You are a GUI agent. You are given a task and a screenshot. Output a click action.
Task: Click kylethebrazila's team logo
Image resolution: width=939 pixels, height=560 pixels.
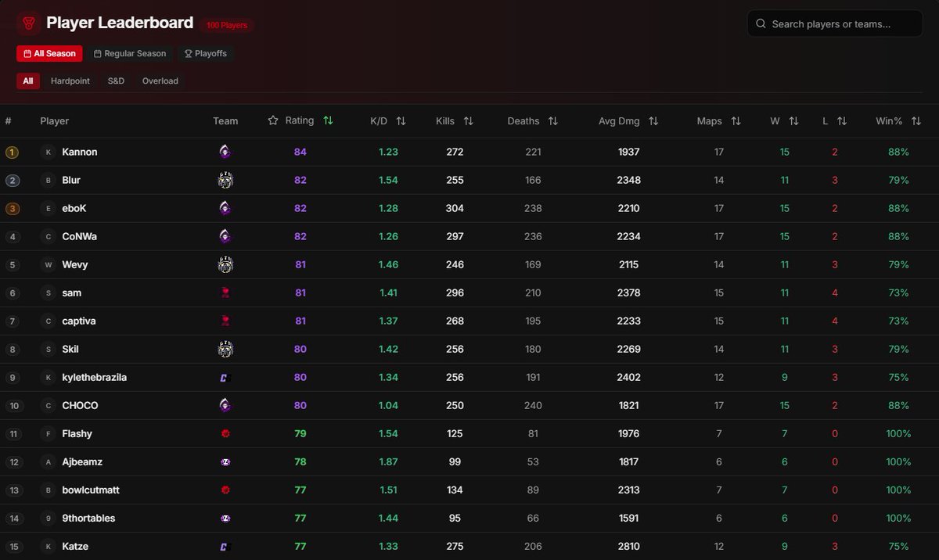point(225,377)
